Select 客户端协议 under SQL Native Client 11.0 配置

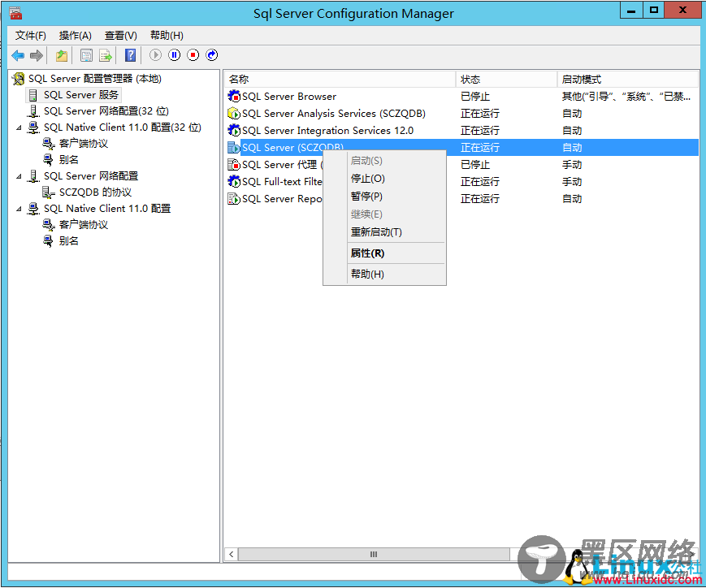tap(84, 225)
